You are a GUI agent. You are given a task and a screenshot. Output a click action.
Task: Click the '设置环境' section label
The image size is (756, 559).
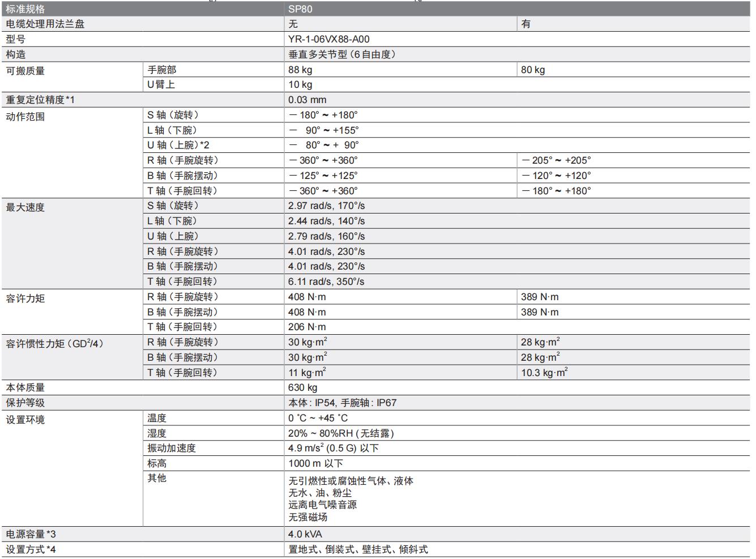tap(25, 420)
